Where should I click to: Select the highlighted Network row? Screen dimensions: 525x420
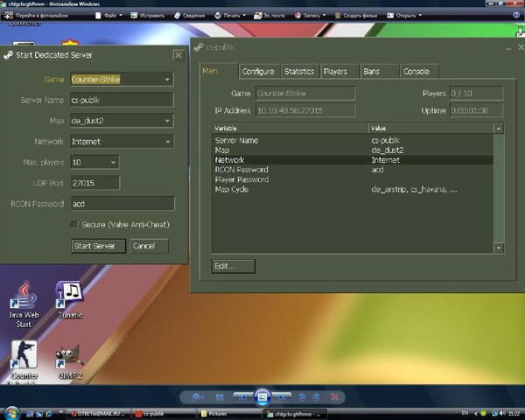(353, 160)
